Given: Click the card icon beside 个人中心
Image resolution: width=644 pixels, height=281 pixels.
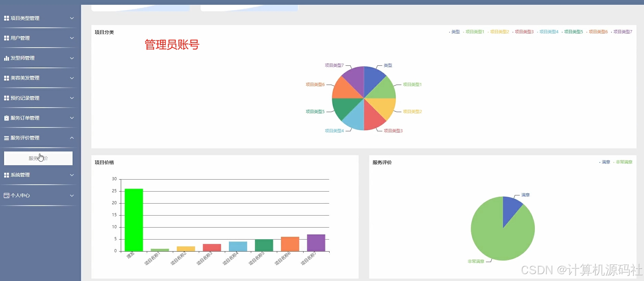Looking at the screenshot, I should click(x=7, y=195).
